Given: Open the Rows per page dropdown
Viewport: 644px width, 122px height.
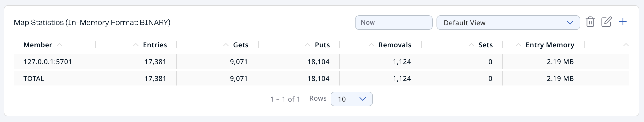Looking at the screenshot, I should (x=351, y=99).
